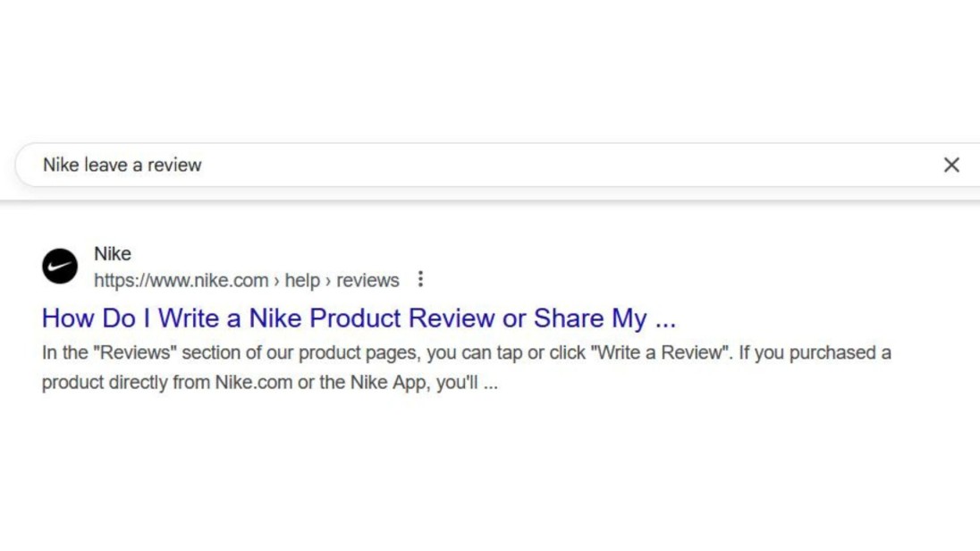Open the three-dot result options menu
Viewport: 980px width, 551px height.
click(x=420, y=280)
